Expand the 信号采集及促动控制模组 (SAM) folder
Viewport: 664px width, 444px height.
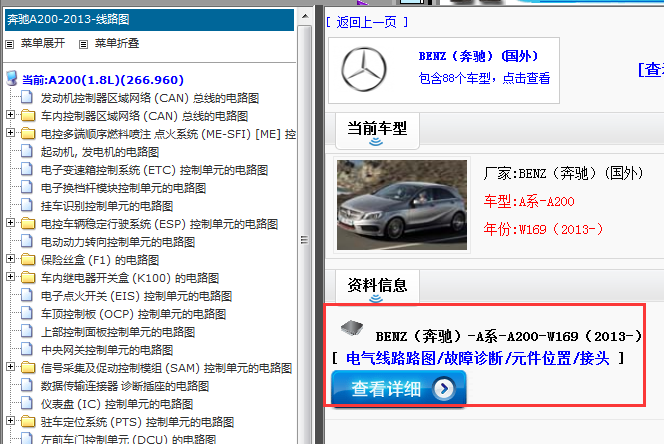pos(11,366)
